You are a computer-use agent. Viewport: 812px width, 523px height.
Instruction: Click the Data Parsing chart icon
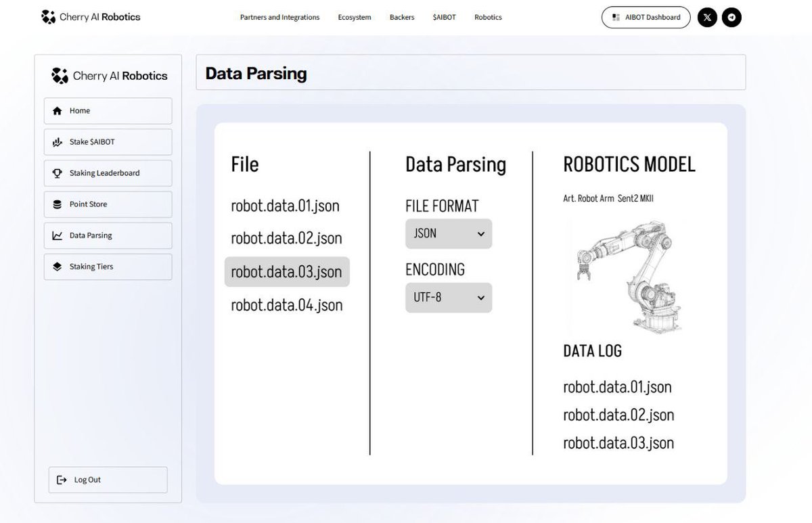58,235
